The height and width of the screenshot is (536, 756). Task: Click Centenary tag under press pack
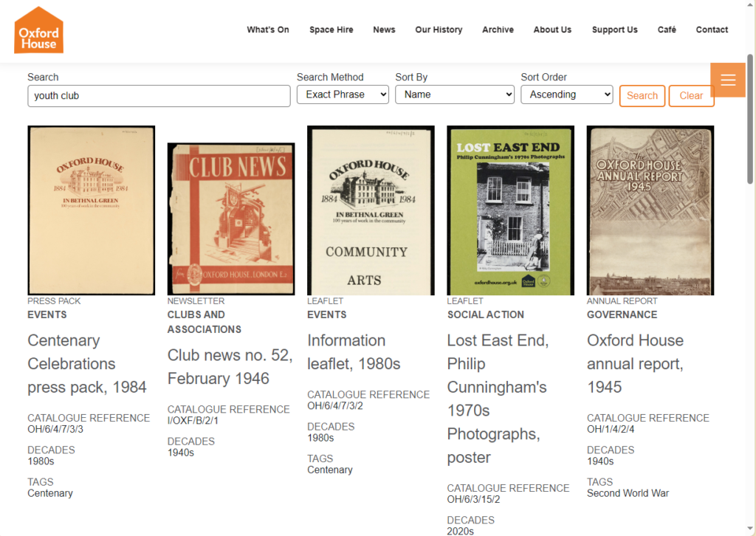click(x=50, y=493)
